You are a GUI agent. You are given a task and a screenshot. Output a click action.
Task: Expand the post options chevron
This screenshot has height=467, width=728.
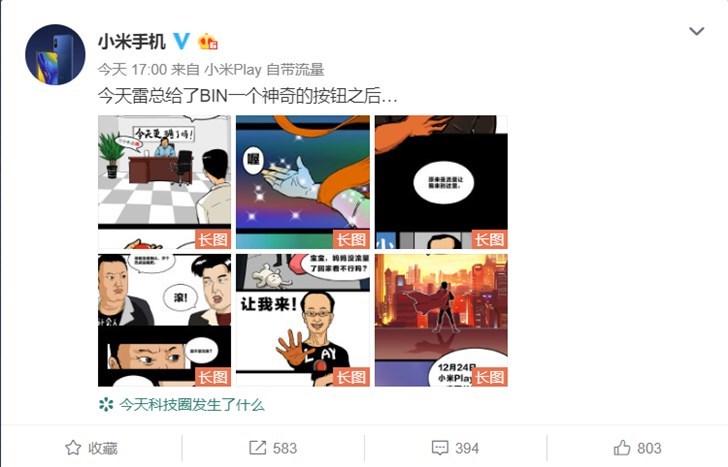click(x=696, y=31)
